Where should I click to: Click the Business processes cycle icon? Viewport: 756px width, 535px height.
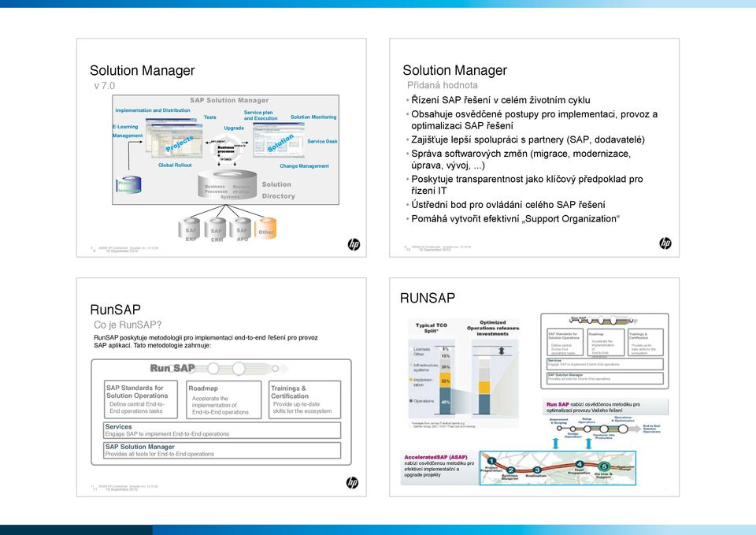tap(226, 150)
